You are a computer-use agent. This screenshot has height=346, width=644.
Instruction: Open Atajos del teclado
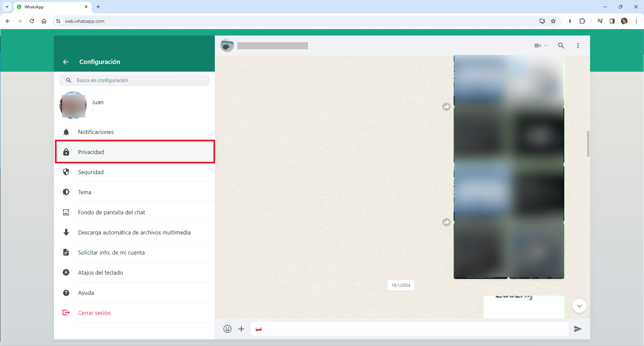[135, 273]
